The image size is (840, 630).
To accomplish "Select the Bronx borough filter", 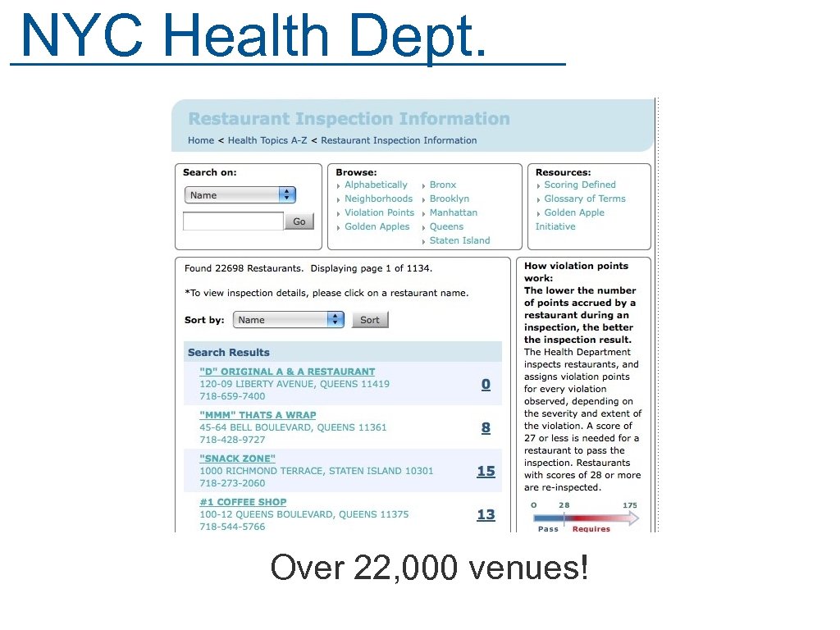I will coord(442,184).
